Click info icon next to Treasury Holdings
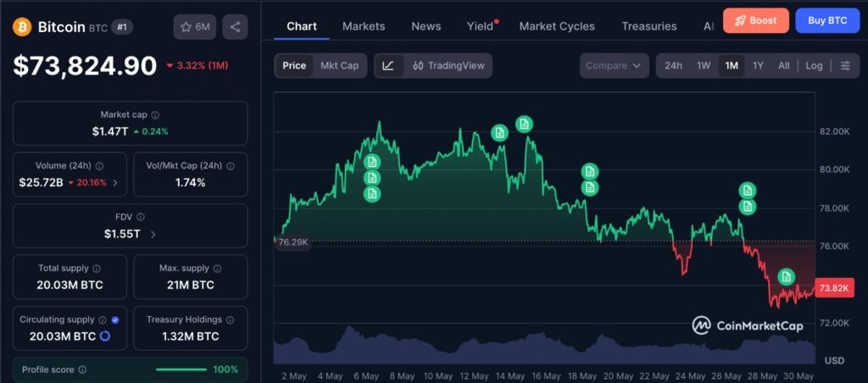 pos(231,320)
